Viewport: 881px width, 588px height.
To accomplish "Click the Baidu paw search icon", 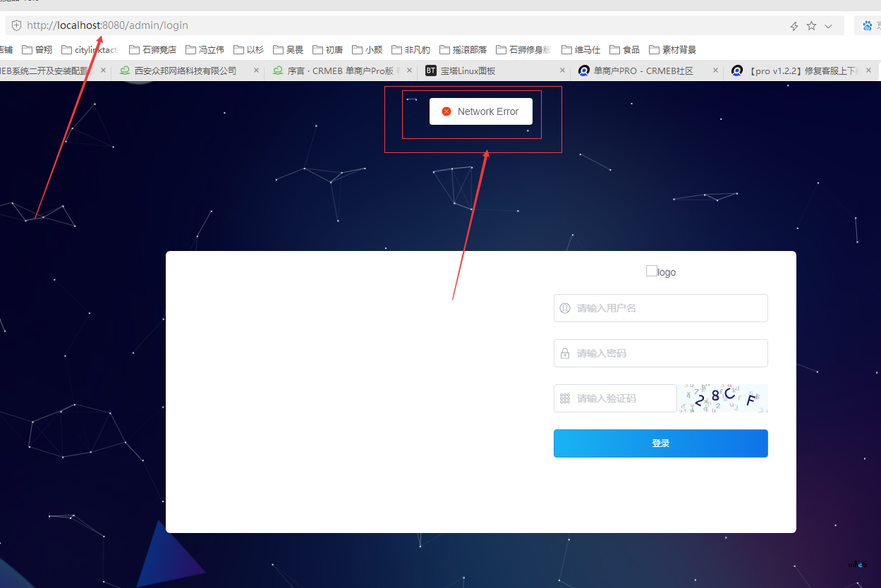I will [x=868, y=25].
